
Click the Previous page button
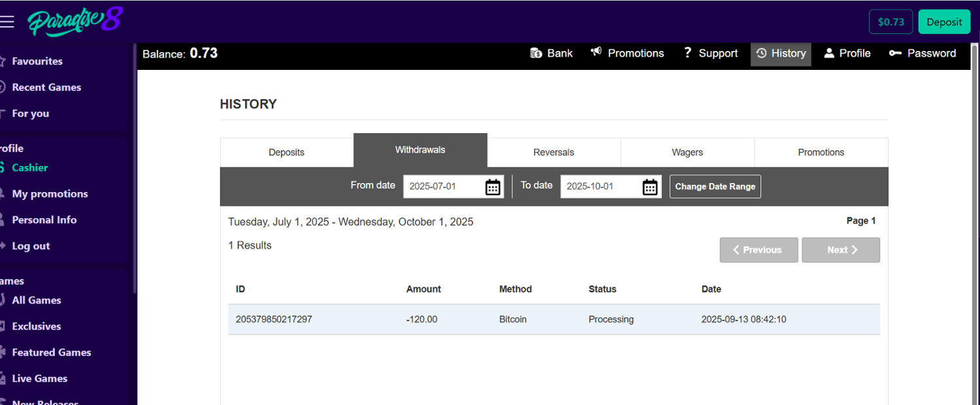point(759,250)
